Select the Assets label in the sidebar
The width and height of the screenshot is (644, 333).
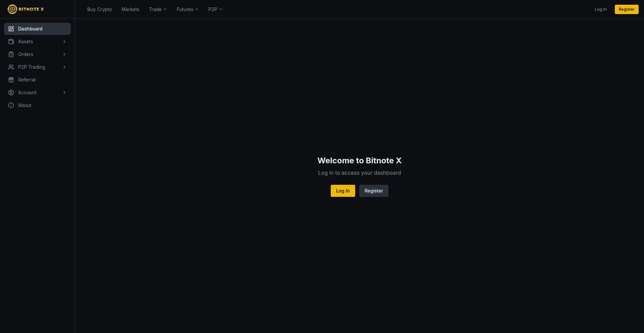point(25,42)
